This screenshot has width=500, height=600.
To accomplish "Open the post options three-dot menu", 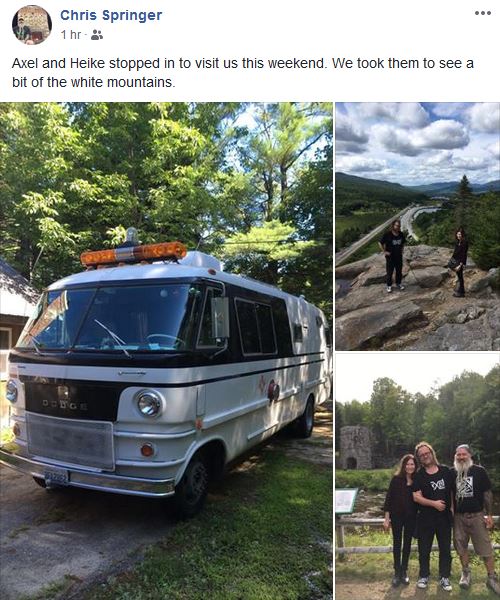I will 483,13.
